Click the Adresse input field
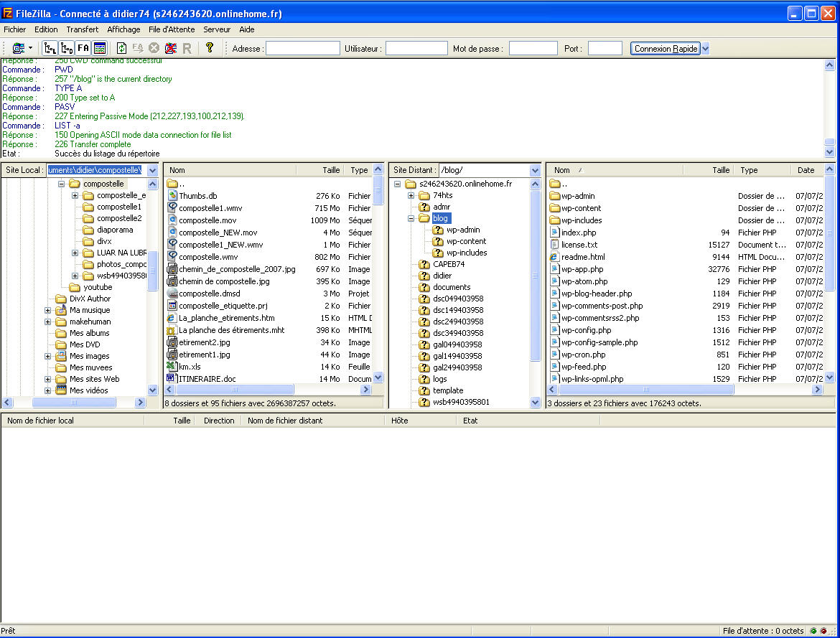The image size is (840, 638). pyautogui.click(x=303, y=48)
